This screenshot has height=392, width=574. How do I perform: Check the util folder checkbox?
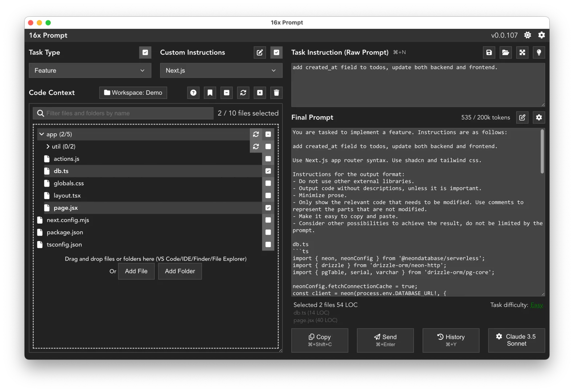click(268, 147)
